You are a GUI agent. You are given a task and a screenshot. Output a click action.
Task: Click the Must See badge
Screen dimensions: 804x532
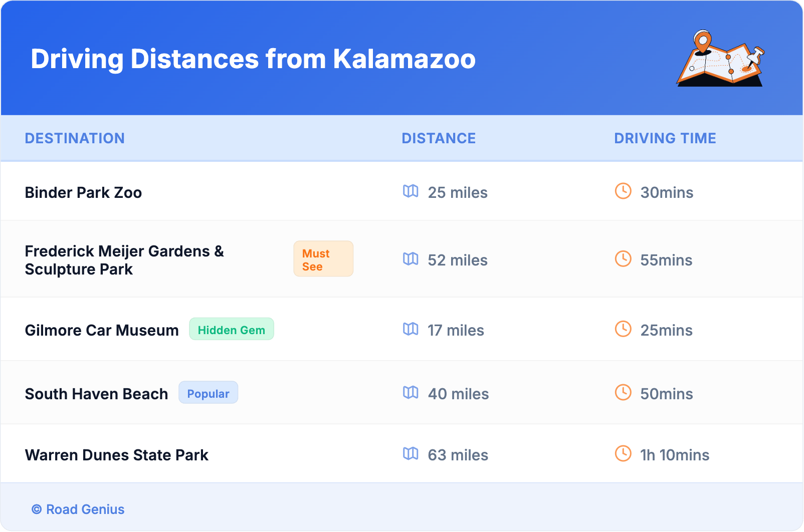pyautogui.click(x=323, y=259)
